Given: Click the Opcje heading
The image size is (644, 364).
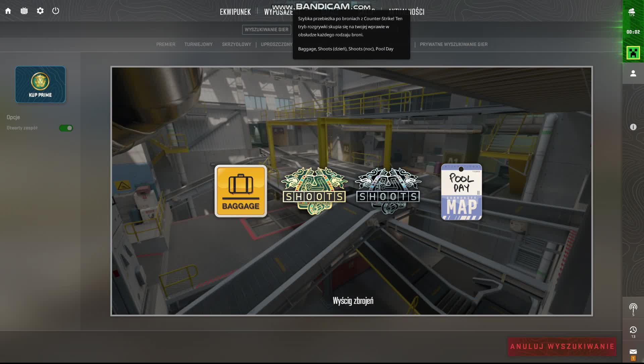Looking at the screenshot, I should [13, 117].
